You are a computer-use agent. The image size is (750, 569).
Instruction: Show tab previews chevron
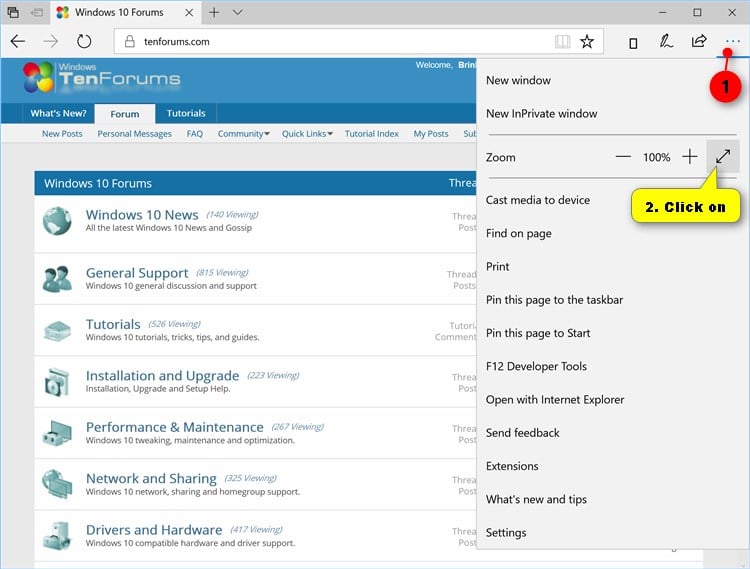[237, 12]
